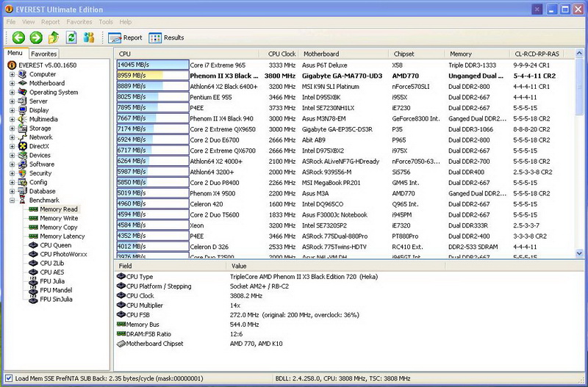Select the Server icon in the tree
This screenshot has height=387, width=588.
(x=23, y=101)
